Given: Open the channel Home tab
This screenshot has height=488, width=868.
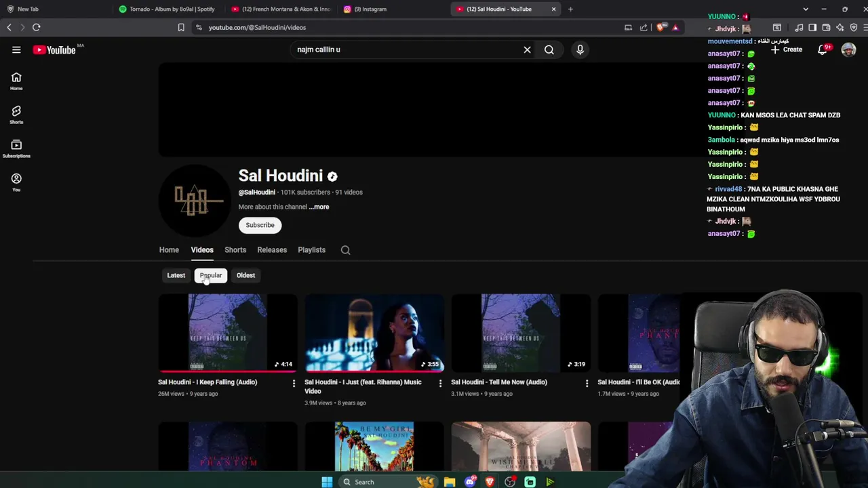Looking at the screenshot, I should (x=169, y=250).
